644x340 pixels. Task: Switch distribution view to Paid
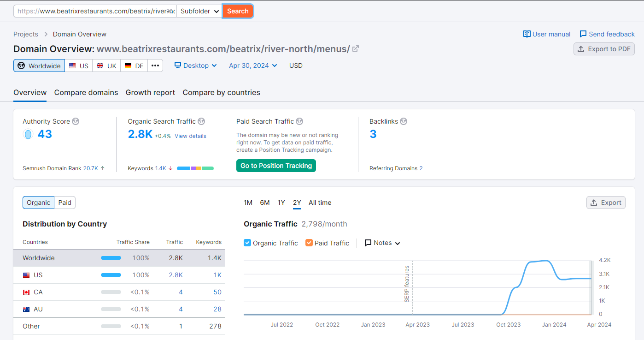pos(65,203)
